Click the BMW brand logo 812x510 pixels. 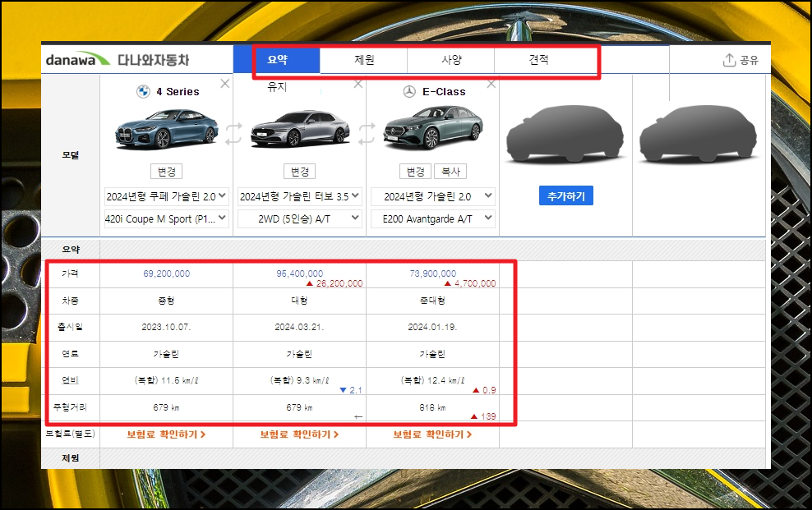click(144, 91)
